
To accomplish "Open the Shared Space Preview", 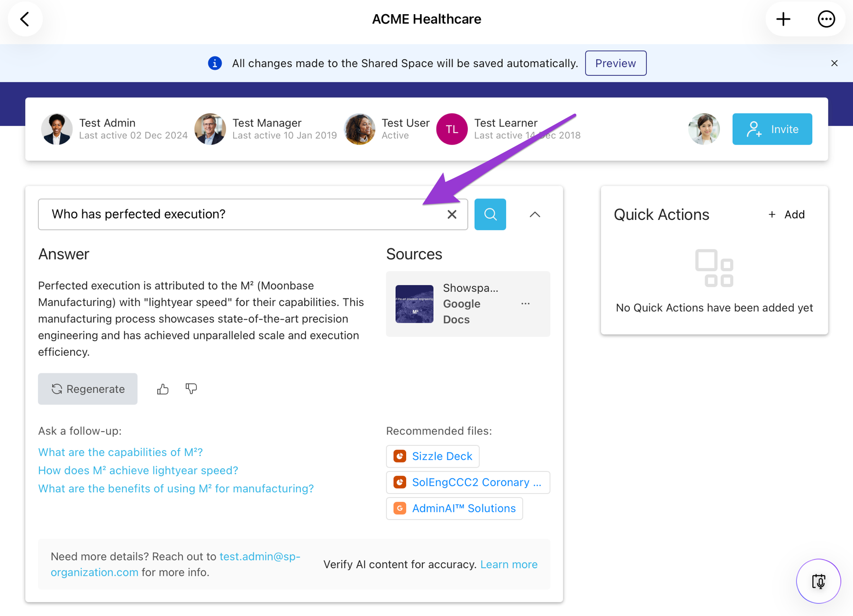I will 616,63.
